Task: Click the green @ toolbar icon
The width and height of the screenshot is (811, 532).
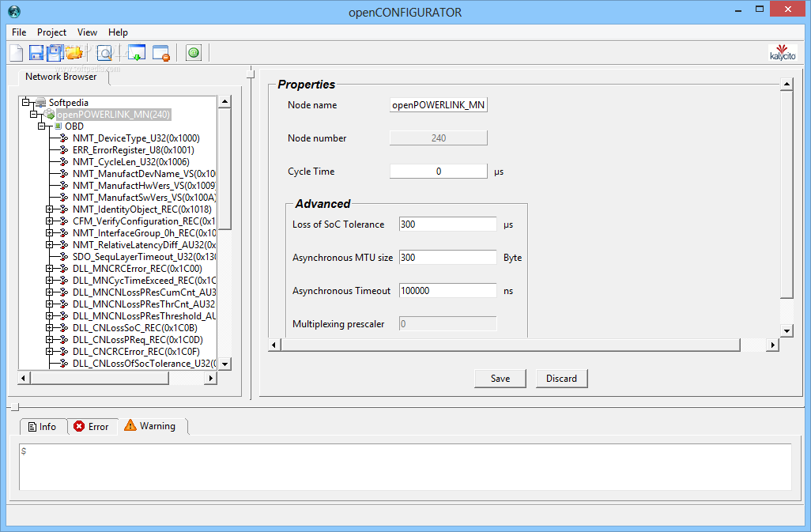Action: (x=194, y=53)
